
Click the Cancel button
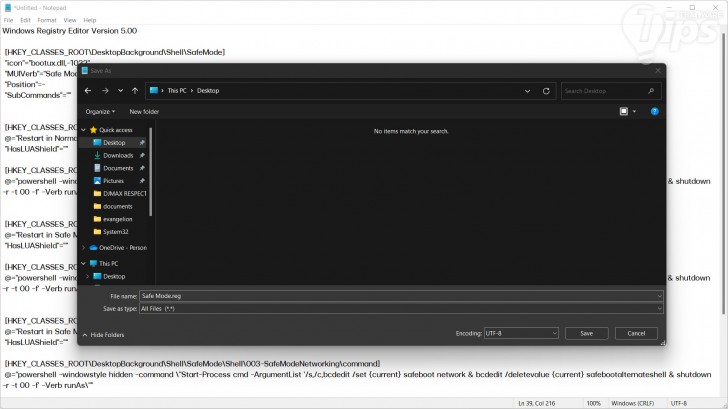(x=636, y=333)
